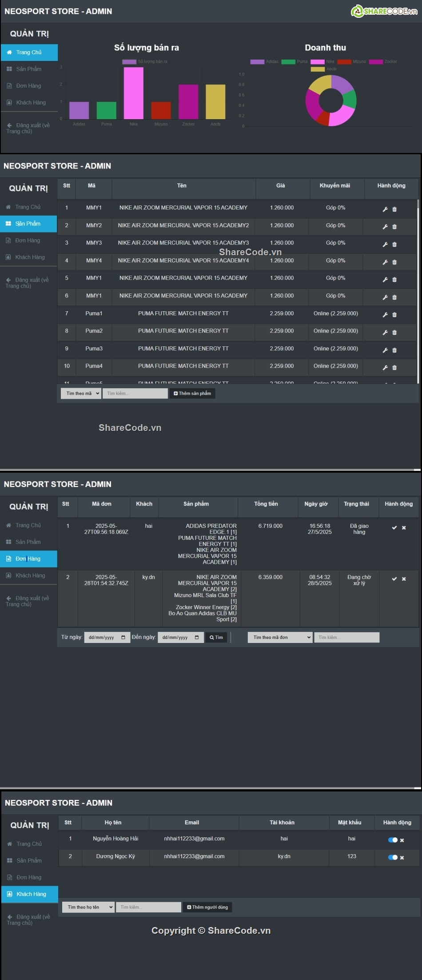Edit product Puma4 using the wrench icon
Image resolution: width=422 pixels, height=980 pixels.
pyautogui.click(x=385, y=368)
